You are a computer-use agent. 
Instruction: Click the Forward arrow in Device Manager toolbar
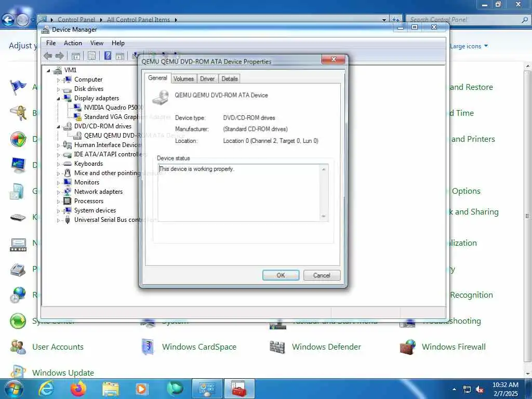tap(60, 56)
